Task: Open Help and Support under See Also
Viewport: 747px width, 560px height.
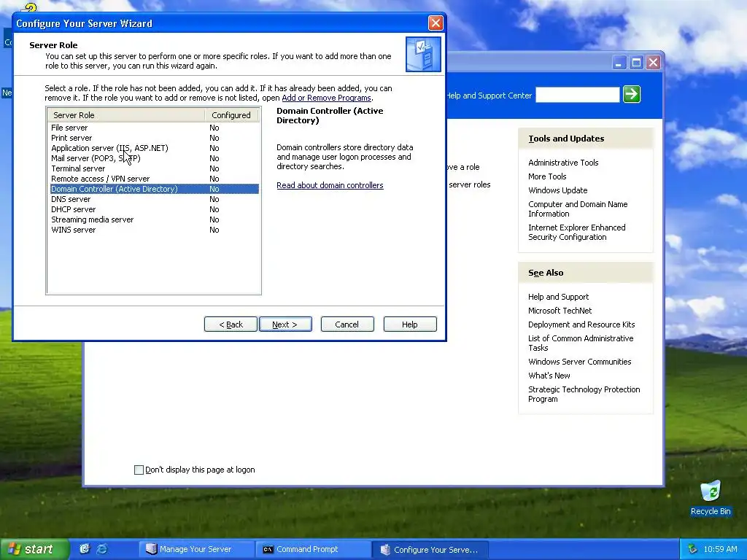Action: [558, 297]
